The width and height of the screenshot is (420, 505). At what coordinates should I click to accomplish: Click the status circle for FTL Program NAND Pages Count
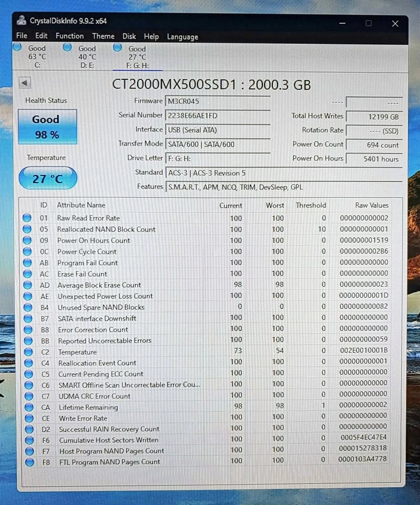pos(29,462)
